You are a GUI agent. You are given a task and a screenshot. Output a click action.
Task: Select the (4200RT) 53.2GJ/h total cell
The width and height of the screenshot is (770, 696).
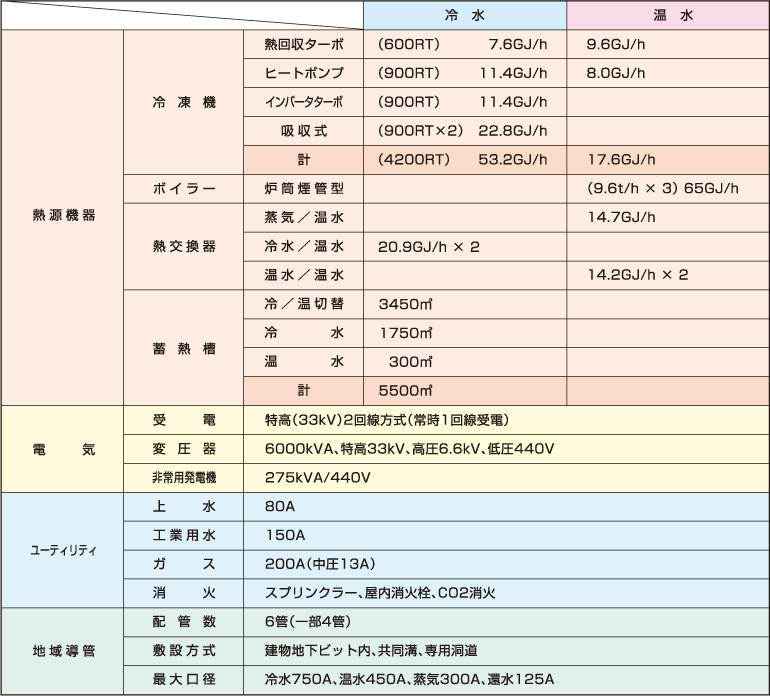coord(464,159)
